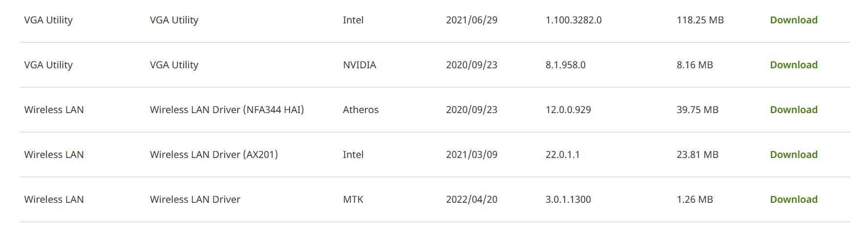Click the NVIDIA vendor cell
Image resolution: width=868 pixels, height=235 pixels.
359,65
